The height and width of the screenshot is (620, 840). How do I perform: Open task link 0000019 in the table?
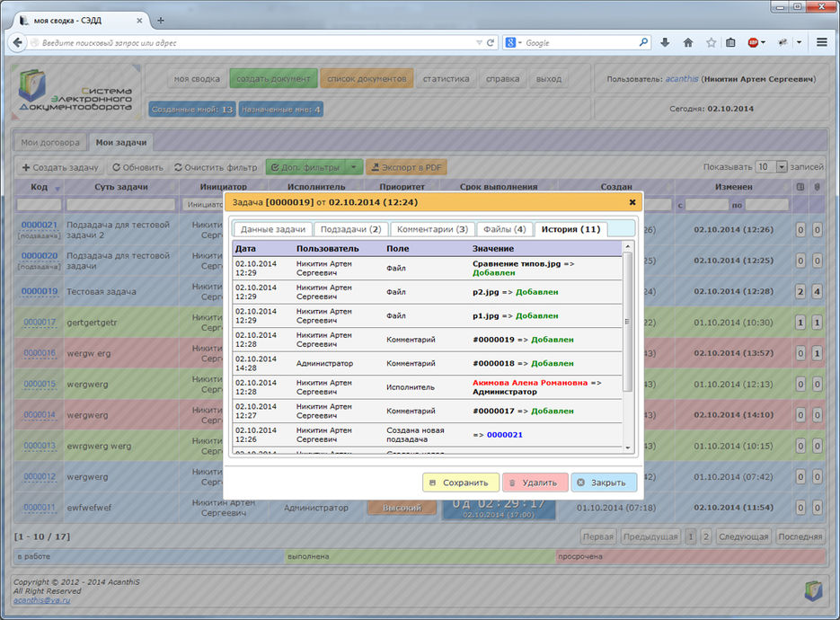(40, 291)
